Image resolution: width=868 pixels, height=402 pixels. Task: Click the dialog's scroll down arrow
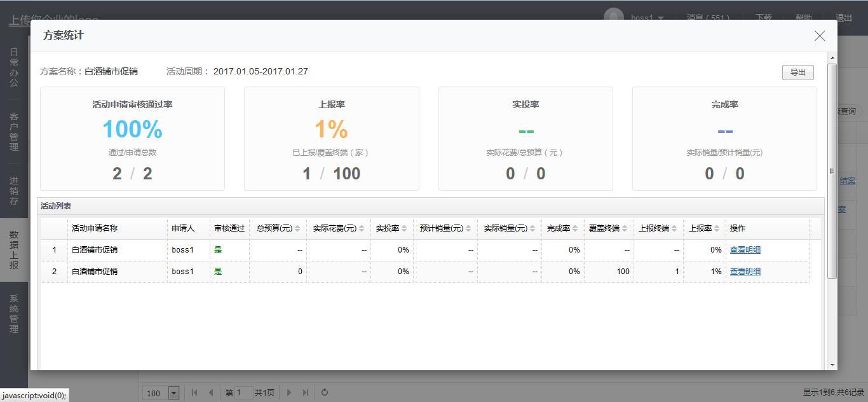(832, 364)
